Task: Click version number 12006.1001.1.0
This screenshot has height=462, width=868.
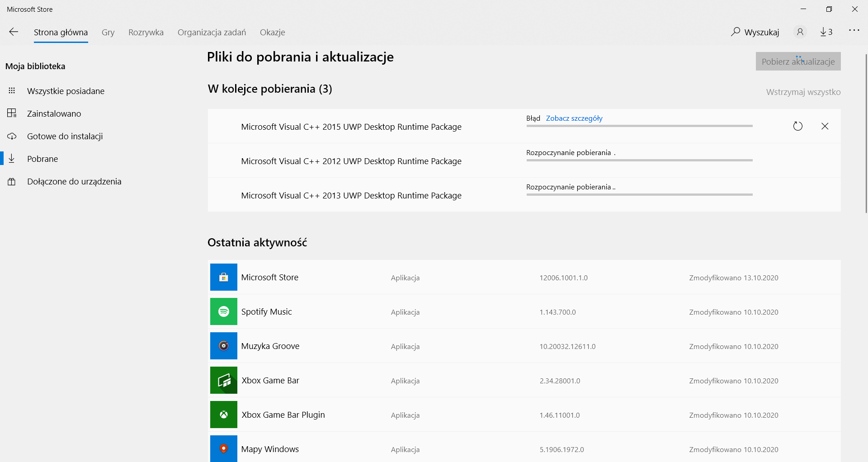Action: pyautogui.click(x=564, y=278)
